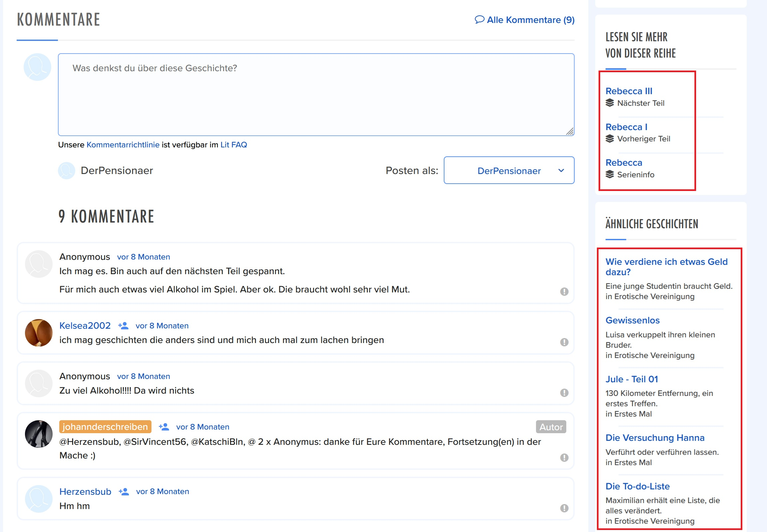Open the Kommentarrichtlinie link
This screenshot has width=767, height=532.
[x=123, y=145]
